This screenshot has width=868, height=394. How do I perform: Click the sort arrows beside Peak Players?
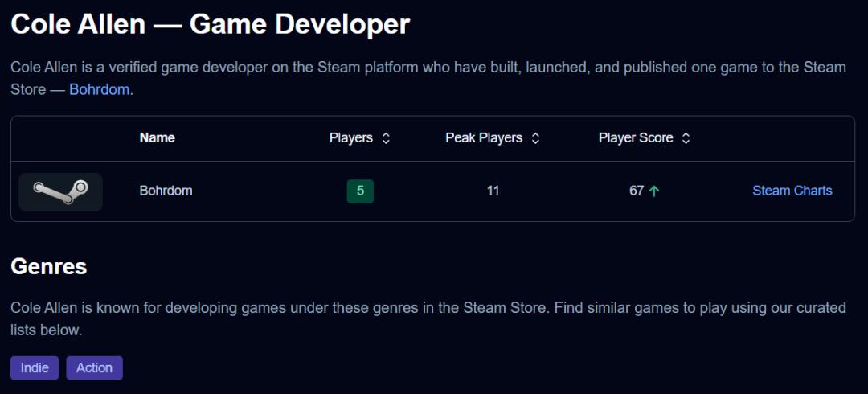535,138
